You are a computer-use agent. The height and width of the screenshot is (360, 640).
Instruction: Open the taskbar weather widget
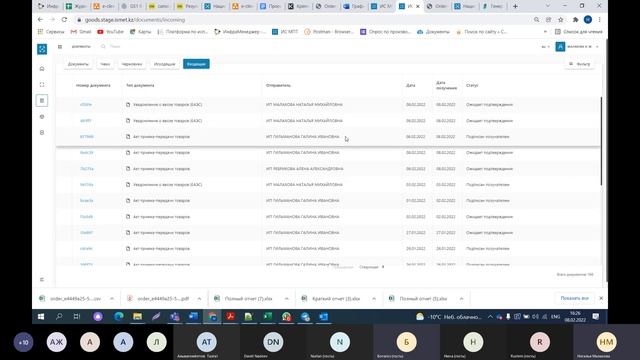[449, 317]
